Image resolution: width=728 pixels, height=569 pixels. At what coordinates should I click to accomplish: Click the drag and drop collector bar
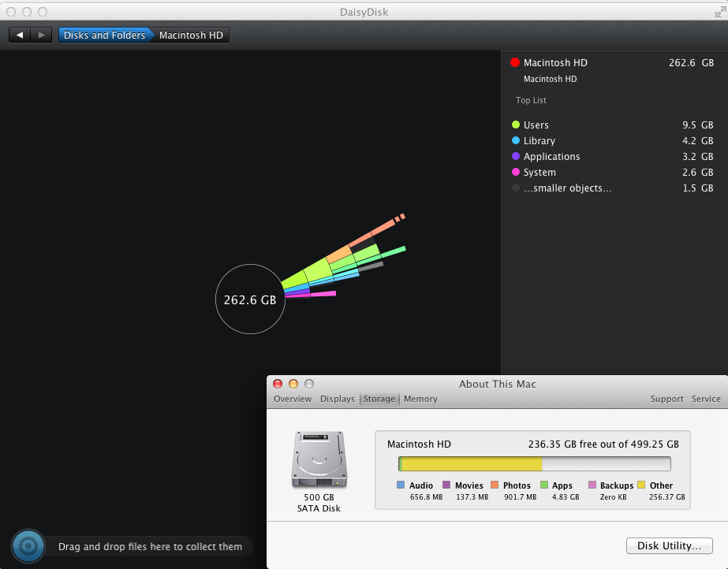tap(150, 547)
